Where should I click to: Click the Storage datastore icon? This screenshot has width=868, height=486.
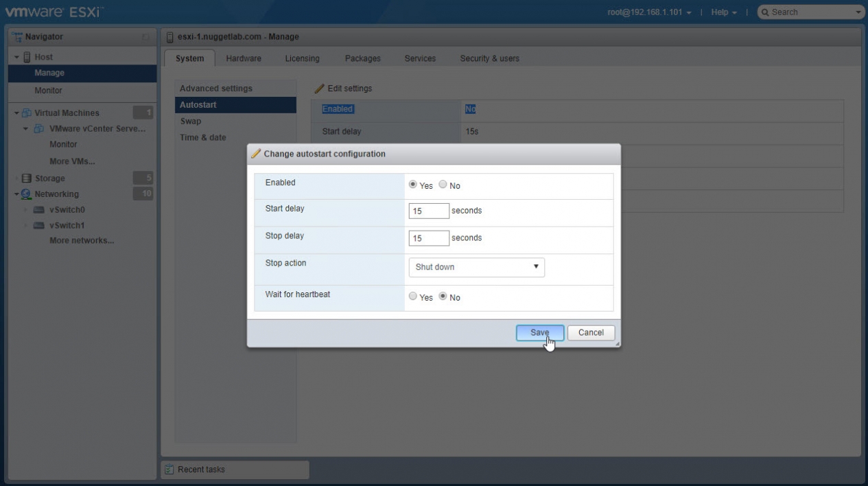pos(27,178)
